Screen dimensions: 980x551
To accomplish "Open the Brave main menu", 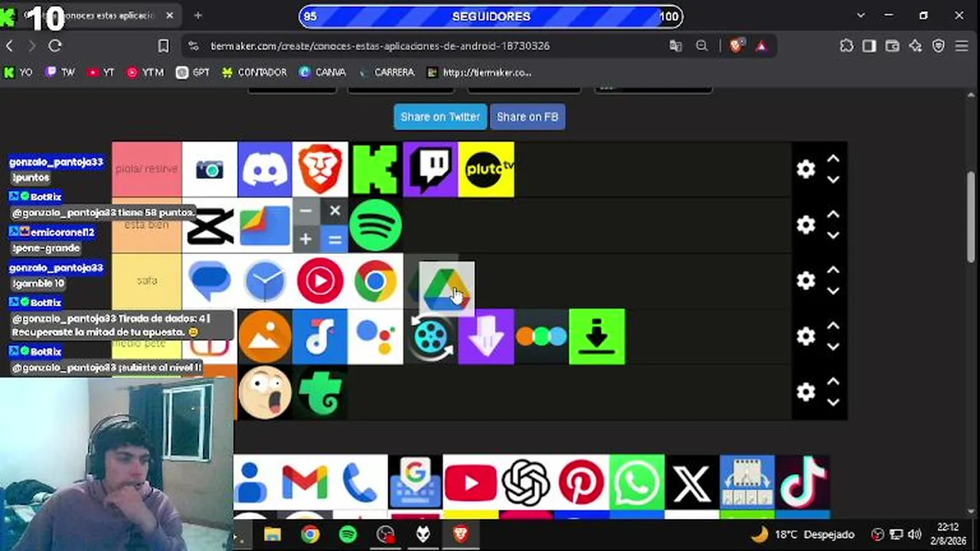I will tap(962, 46).
